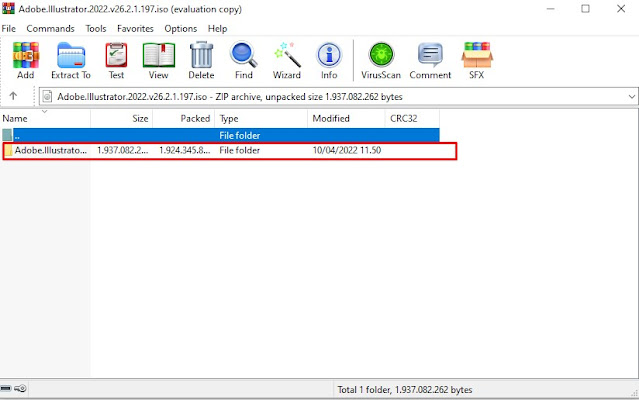This screenshot has height=400, width=639.
Task: Go up one level arrow
Action: (x=13, y=96)
